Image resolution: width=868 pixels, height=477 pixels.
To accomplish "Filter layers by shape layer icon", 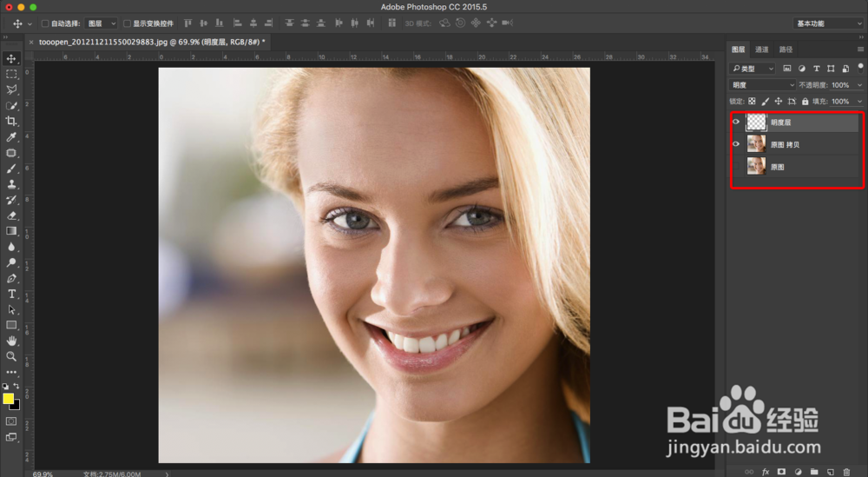I will [x=831, y=68].
